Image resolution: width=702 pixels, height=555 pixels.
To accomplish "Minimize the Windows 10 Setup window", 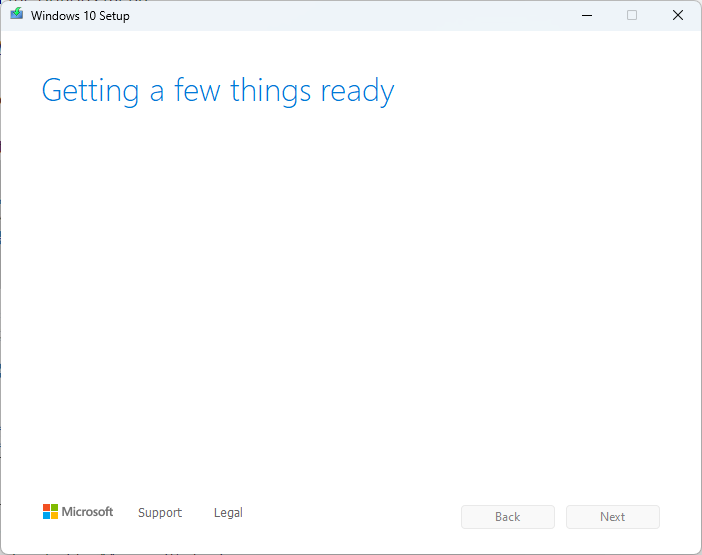I will pos(585,15).
